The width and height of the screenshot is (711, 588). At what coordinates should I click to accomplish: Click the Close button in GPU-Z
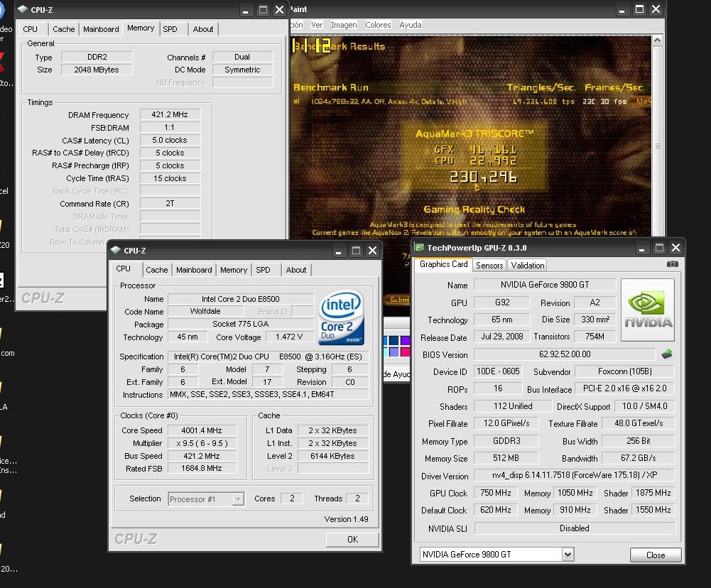click(656, 555)
